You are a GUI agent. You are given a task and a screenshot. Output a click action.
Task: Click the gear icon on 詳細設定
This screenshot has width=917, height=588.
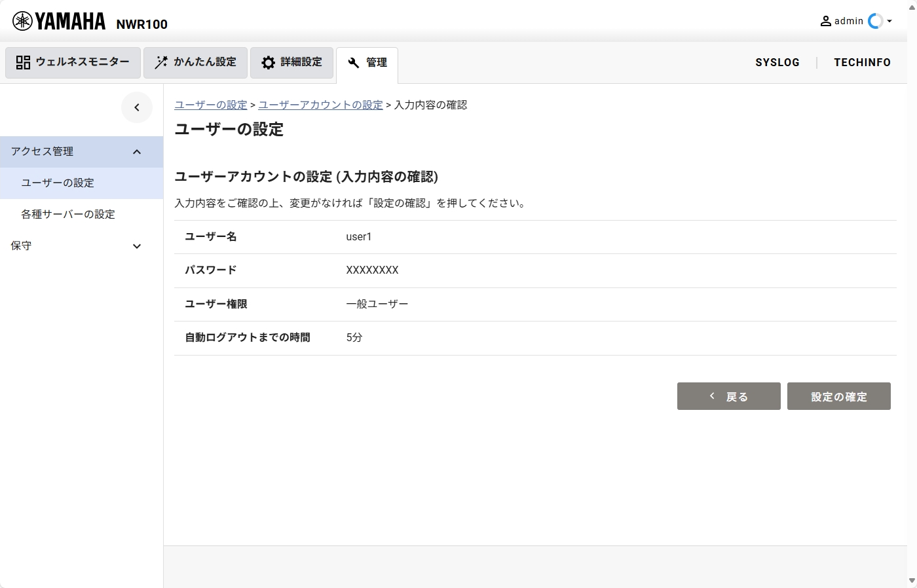[x=268, y=62]
